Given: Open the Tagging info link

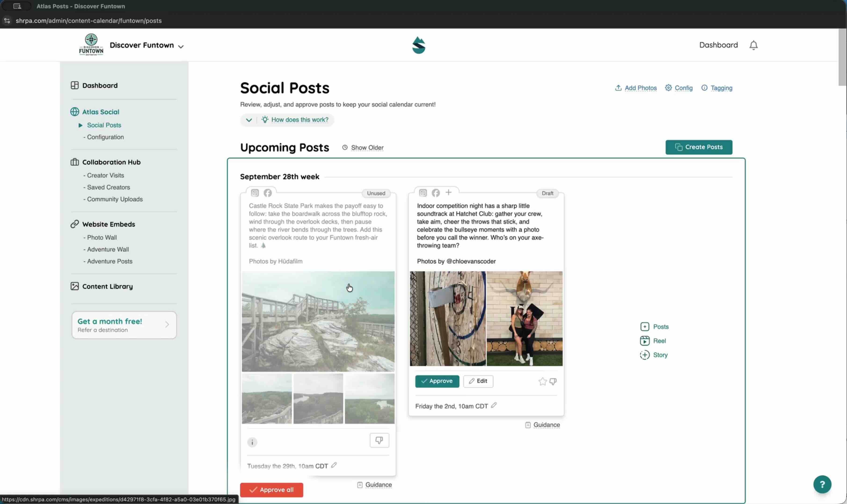Looking at the screenshot, I should pyautogui.click(x=717, y=88).
